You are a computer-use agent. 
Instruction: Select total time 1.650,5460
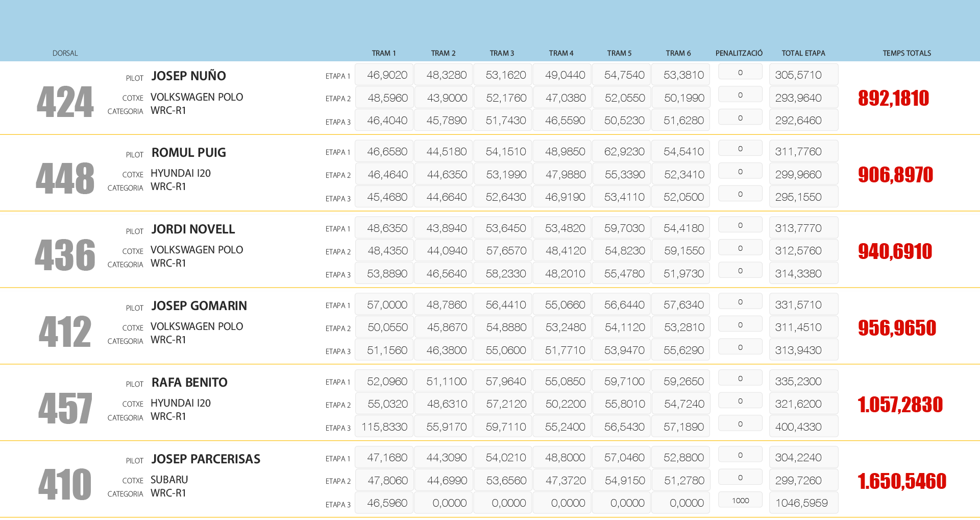click(x=901, y=481)
